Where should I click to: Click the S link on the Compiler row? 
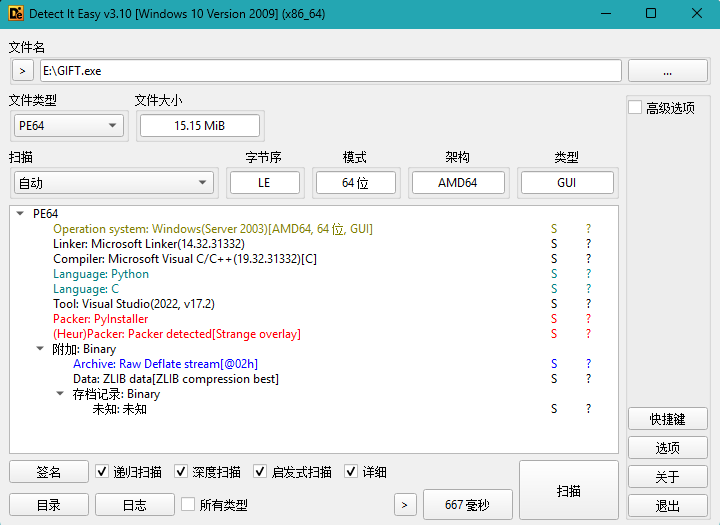(554, 259)
